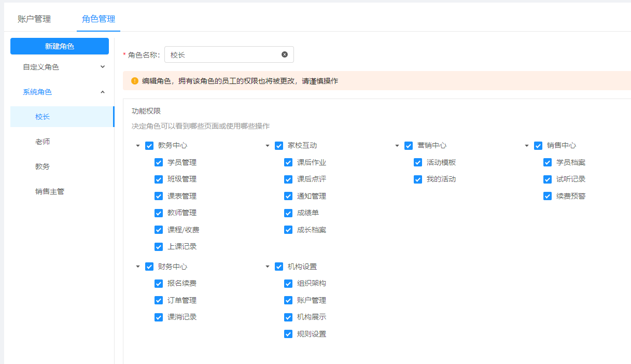Viewport: 631px width, 364px height.
Task: Expand the 自定义角色 group
Action: point(62,67)
